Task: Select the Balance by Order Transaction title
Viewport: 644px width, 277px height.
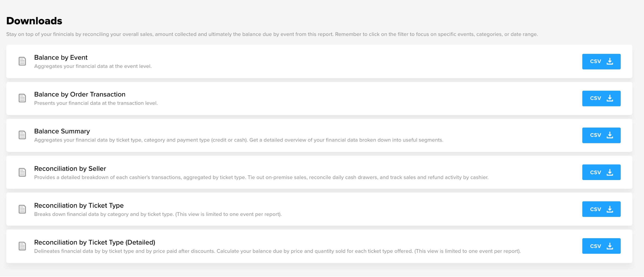Action: point(80,94)
